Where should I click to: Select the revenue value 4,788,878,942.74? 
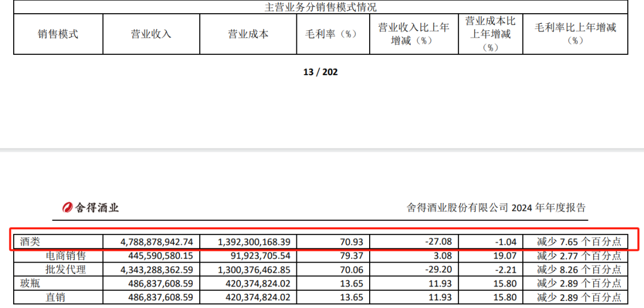[156, 241]
